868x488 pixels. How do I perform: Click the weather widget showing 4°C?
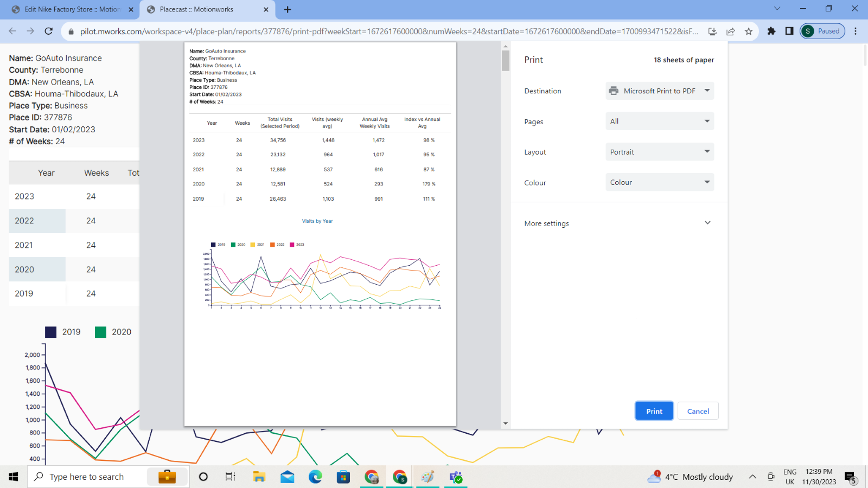(690, 477)
